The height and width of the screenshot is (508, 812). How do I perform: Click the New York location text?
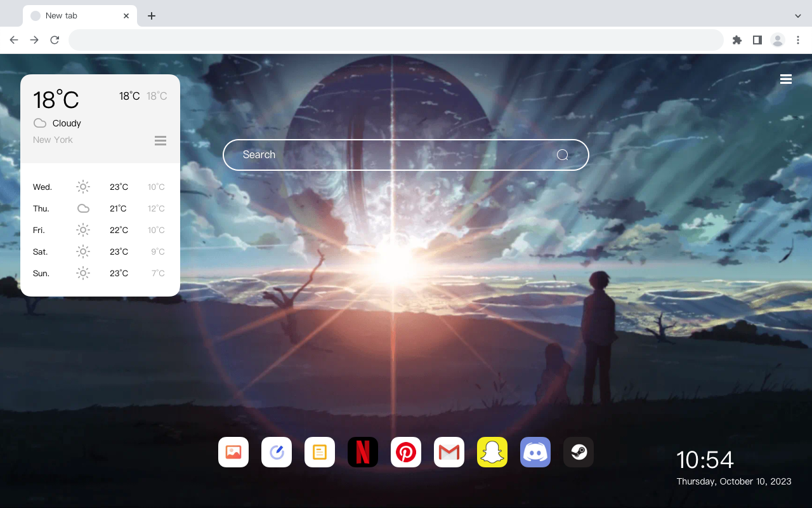coord(53,140)
